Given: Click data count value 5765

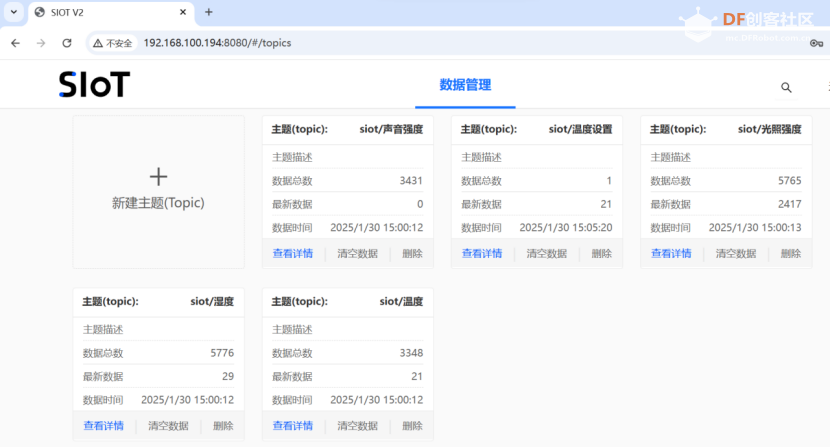Looking at the screenshot, I should tap(790, 181).
